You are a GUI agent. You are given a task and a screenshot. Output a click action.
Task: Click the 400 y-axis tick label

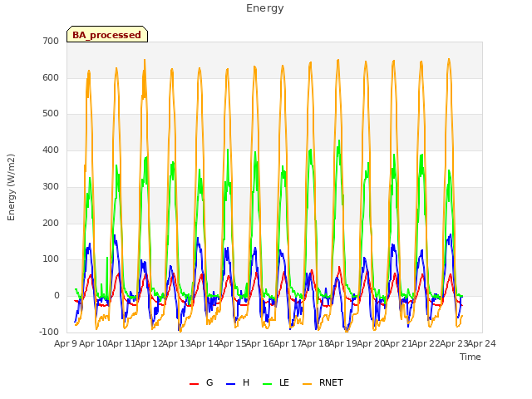(x=51, y=150)
